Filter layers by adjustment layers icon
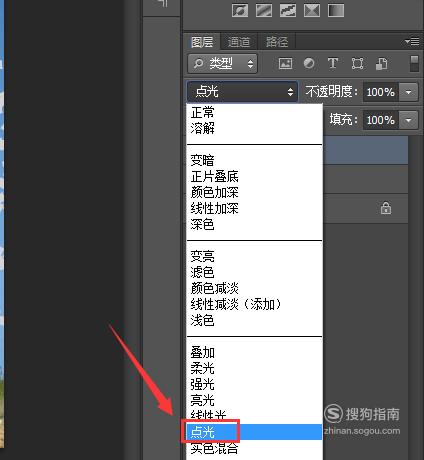 click(309, 63)
